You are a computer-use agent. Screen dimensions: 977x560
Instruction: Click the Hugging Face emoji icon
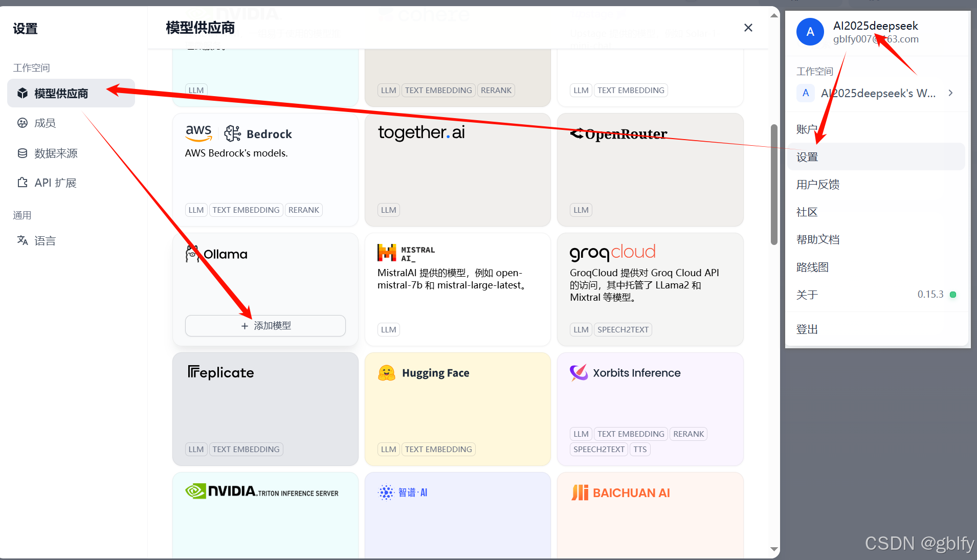pos(387,373)
